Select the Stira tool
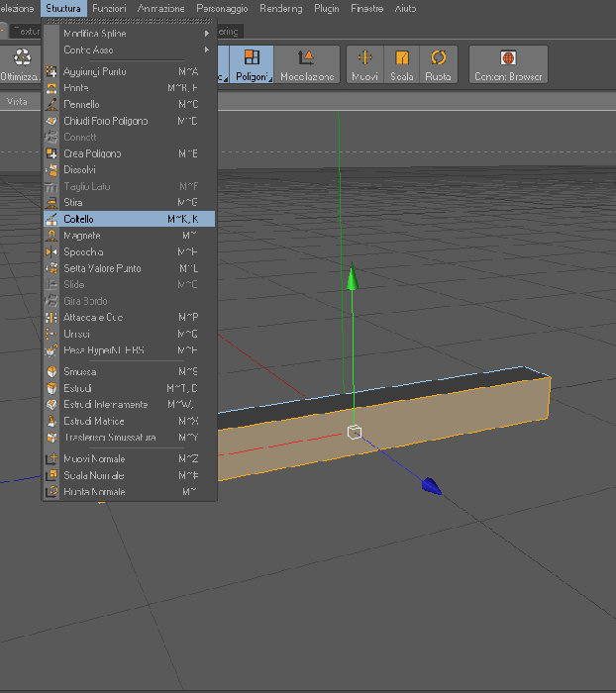This screenshot has width=616, height=693. tap(129, 202)
